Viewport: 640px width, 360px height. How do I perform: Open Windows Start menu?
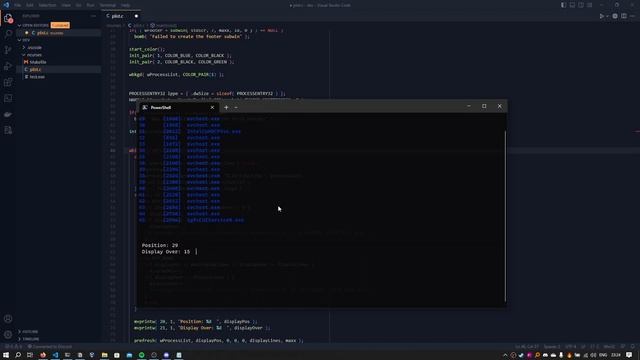(x=6, y=355)
